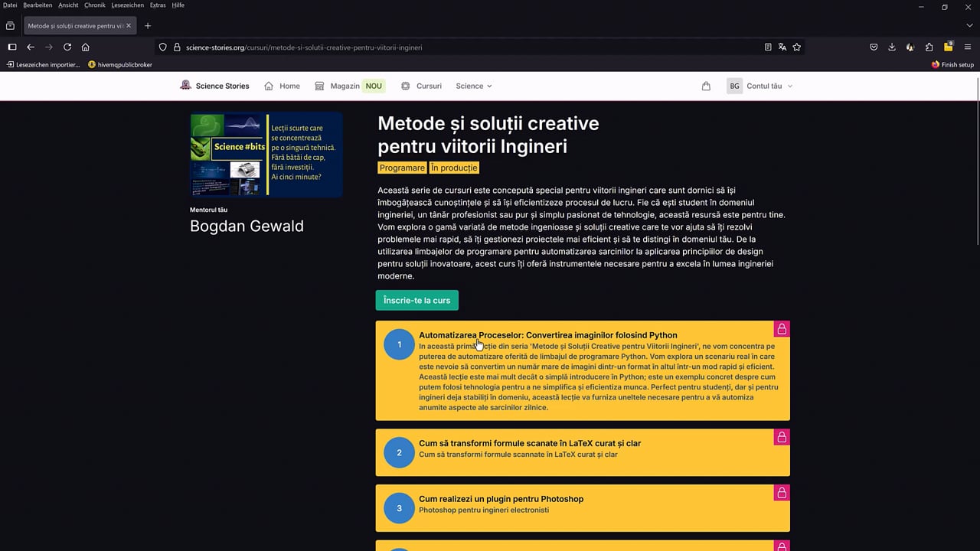
Task: Open the Chronik menu
Action: coord(95,5)
